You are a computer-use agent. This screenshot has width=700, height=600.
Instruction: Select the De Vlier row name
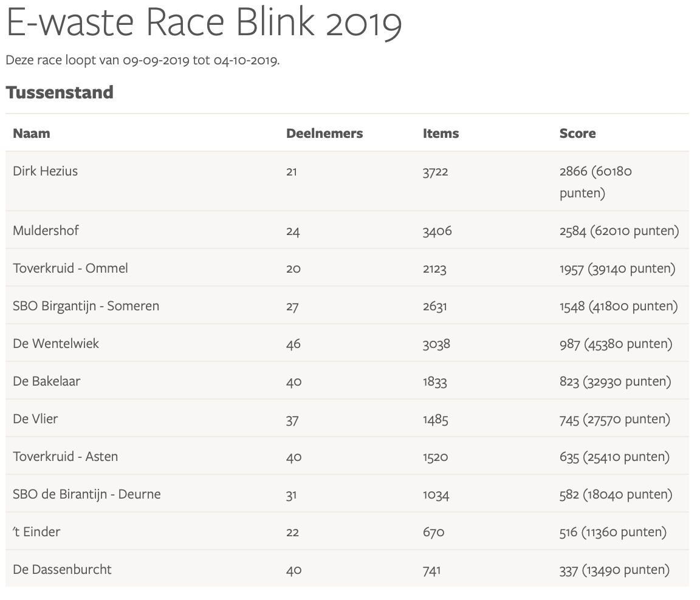[x=35, y=419]
